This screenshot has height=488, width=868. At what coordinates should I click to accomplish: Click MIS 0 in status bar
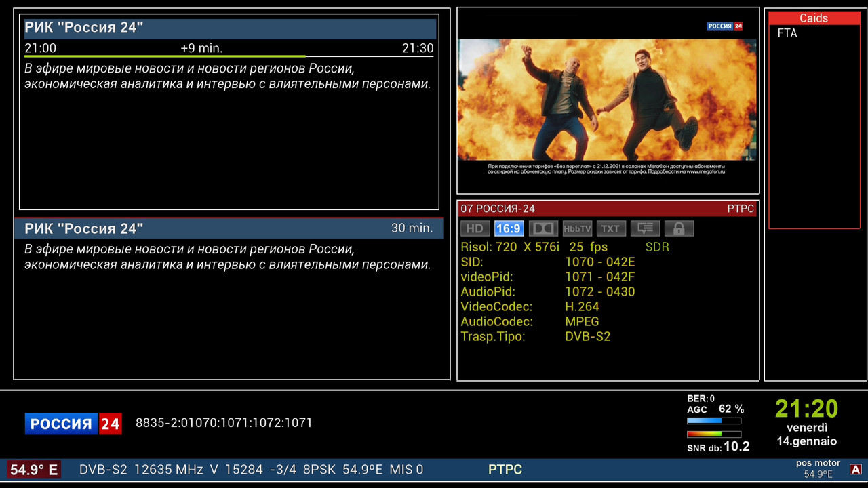(407, 470)
